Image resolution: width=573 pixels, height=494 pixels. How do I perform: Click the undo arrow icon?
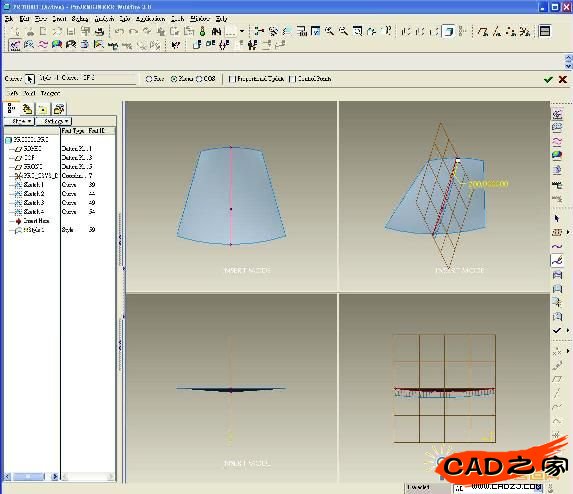(x=119, y=31)
